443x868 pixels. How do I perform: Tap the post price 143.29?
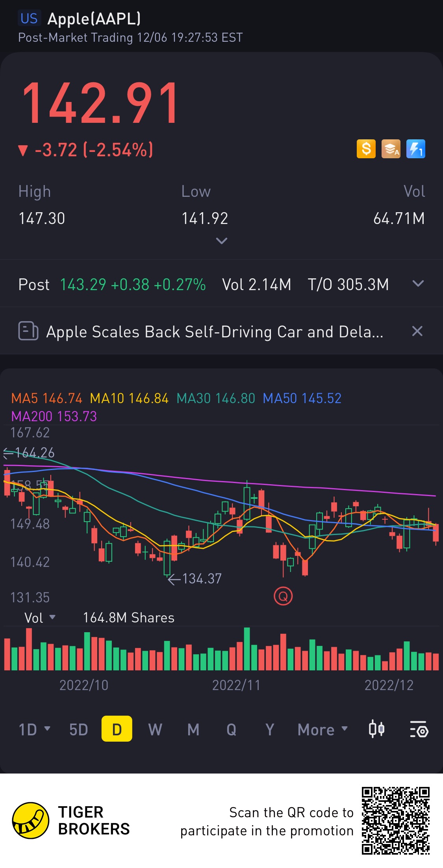pos(83,284)
